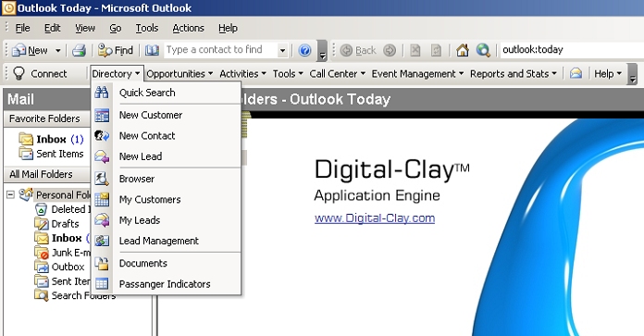Click the Forward arrow icon
This screenshot has height=336, width=644.
(x=390, y=50)
